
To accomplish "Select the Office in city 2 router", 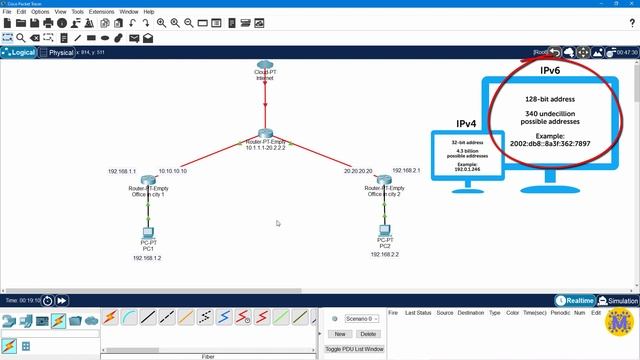I will click(384, 180).
